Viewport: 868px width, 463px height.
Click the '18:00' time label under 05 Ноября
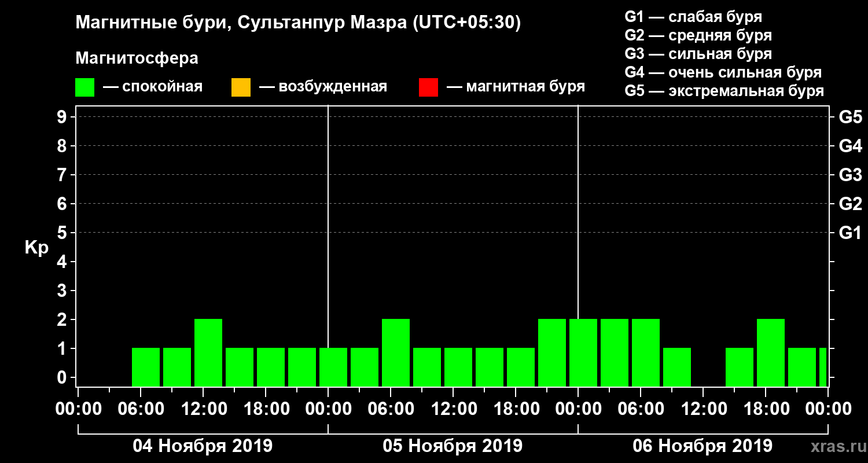tap(516, 409)
